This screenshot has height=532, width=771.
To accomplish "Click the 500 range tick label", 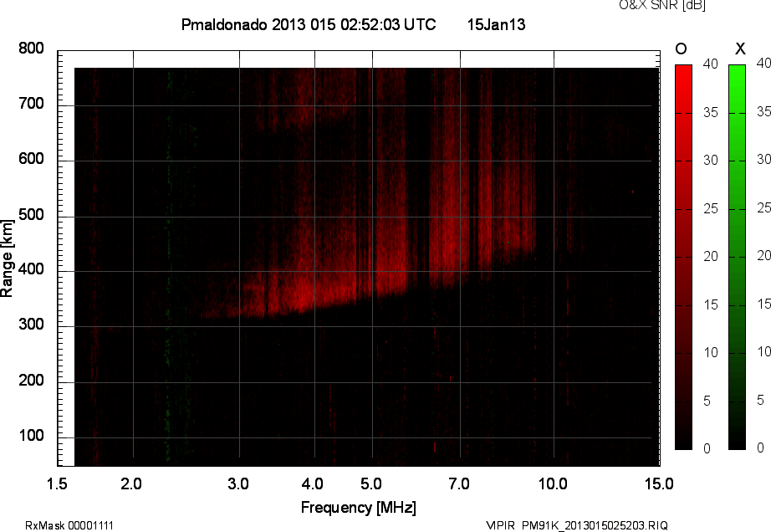I will pos(31,215).
